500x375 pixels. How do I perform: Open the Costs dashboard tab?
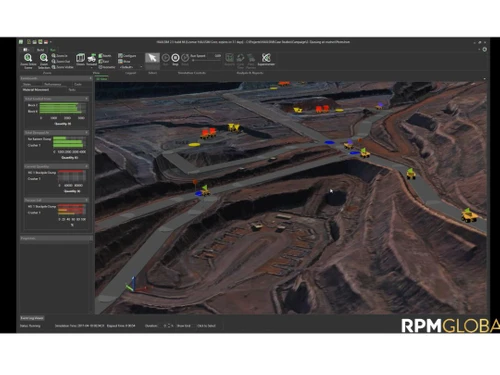pos(78,84)
